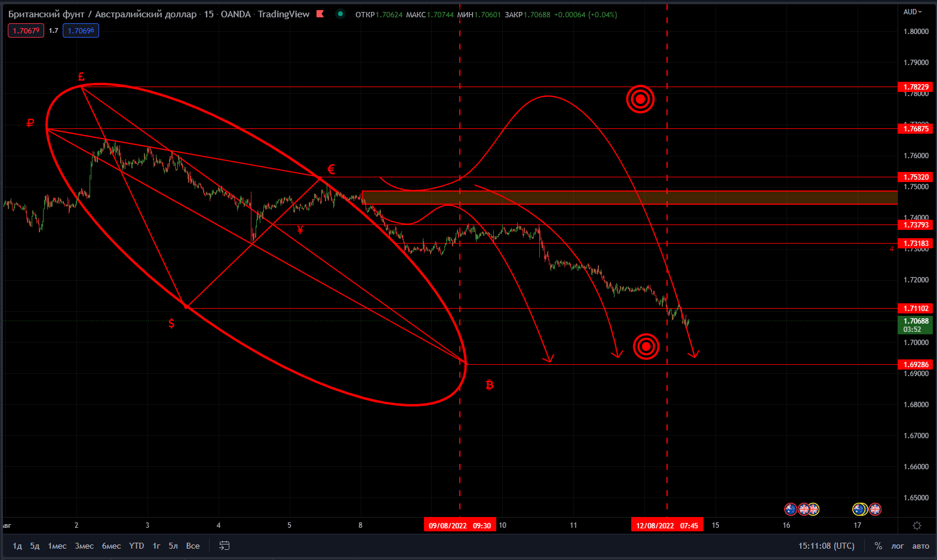Open the red-ringed UK flag event near 17
Image resolution: width=937 pixels, height=560 pixels.
pos(875,509)
